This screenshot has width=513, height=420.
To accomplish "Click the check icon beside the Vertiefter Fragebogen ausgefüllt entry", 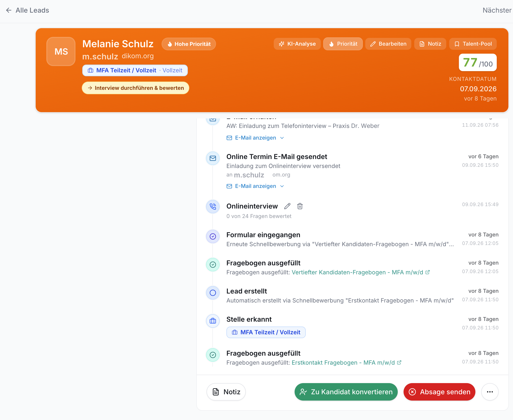I will 213,265.
